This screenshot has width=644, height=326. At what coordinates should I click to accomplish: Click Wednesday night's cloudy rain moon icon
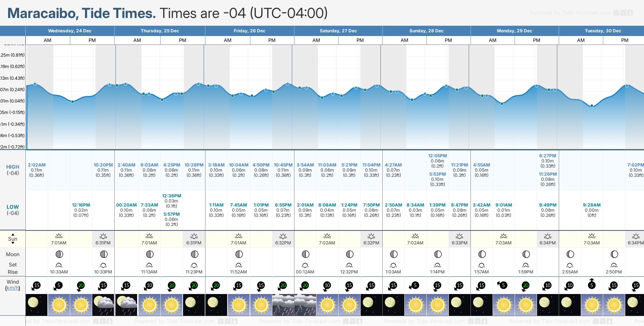click(x=104, y=305)
